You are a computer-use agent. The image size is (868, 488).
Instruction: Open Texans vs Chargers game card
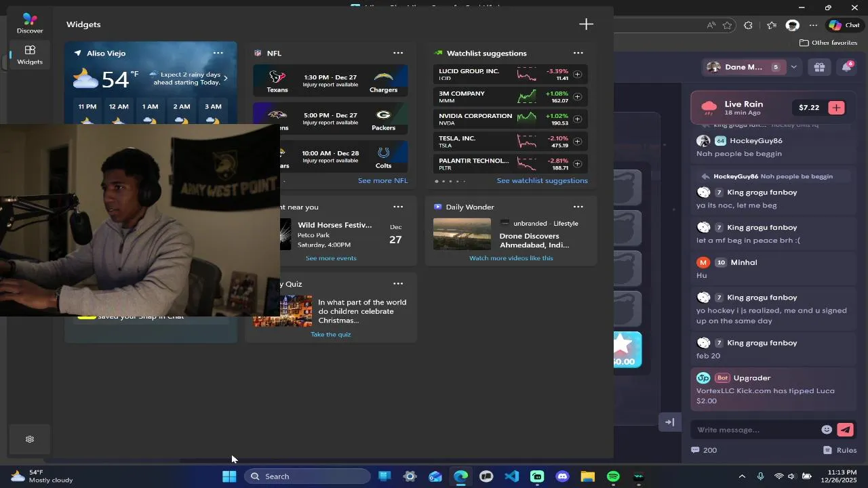pos(330,80)
